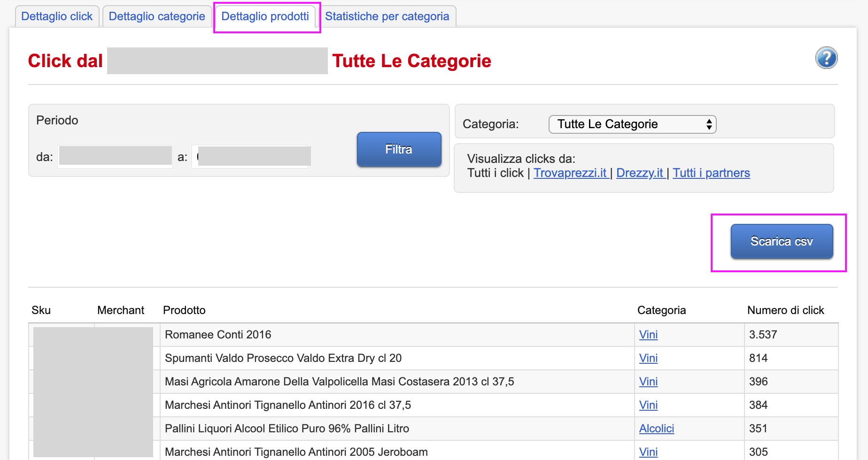Show clicks from Tutti i partners
Image resolution: width=868 pixels, height=460 pixels.
coord(711,173)
